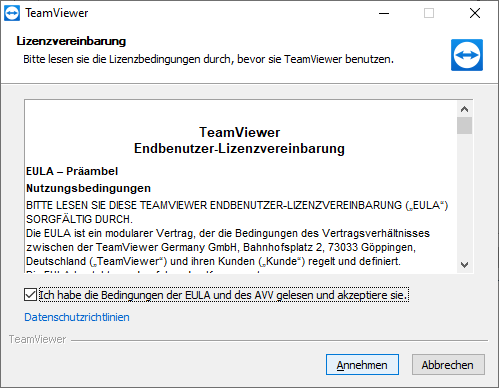Screen dimensions: 499x388
Task: Open the Datenschutzrichtlinien link
Action: pos(77,317)
